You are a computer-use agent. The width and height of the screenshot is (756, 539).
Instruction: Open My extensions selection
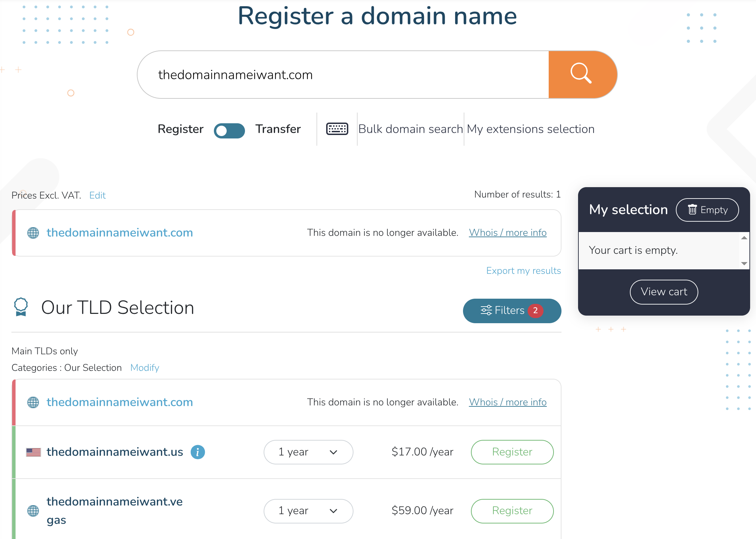click(530, 129)
